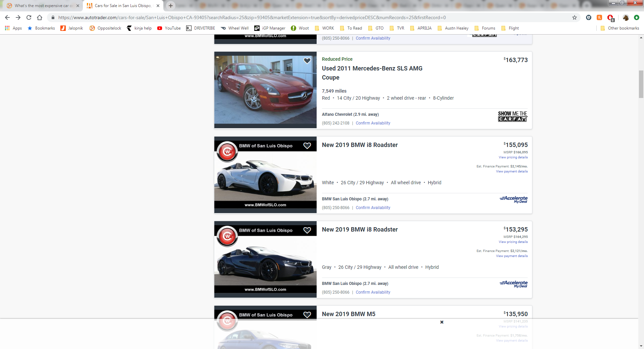Viewport: 644px width, 349px height.
Task: Open the DRIVETRIBE bookmark
Action: [x=201, y=28]
